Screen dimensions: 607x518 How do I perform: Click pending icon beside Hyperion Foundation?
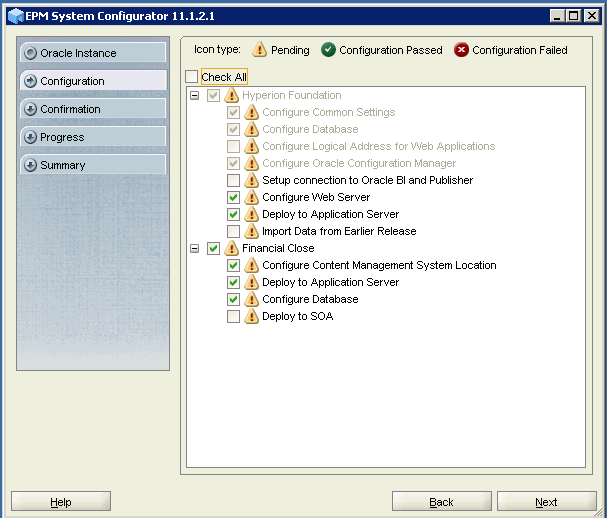[x=231, y=95]
